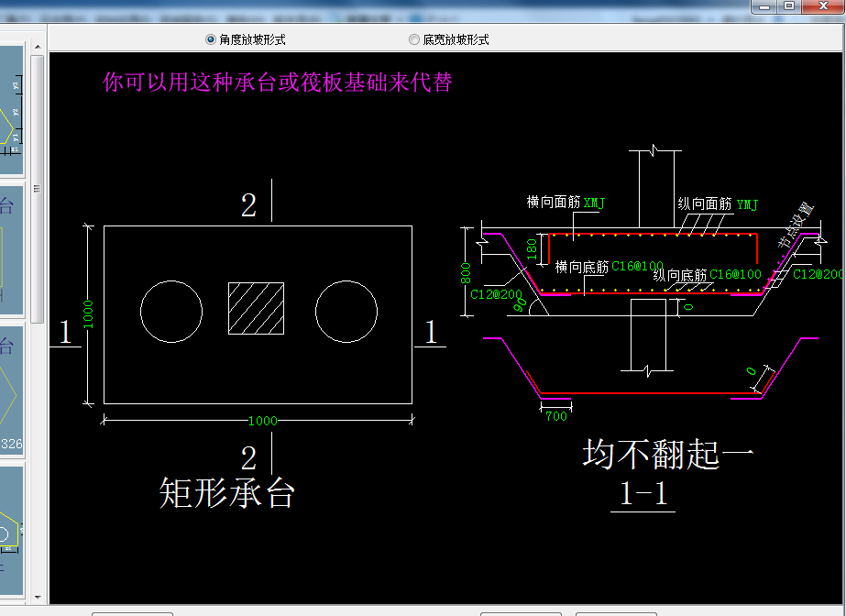846x616 pixels.
Task: Edit the horizontal 1000 width dimension
Action: [x=262, y=421]
